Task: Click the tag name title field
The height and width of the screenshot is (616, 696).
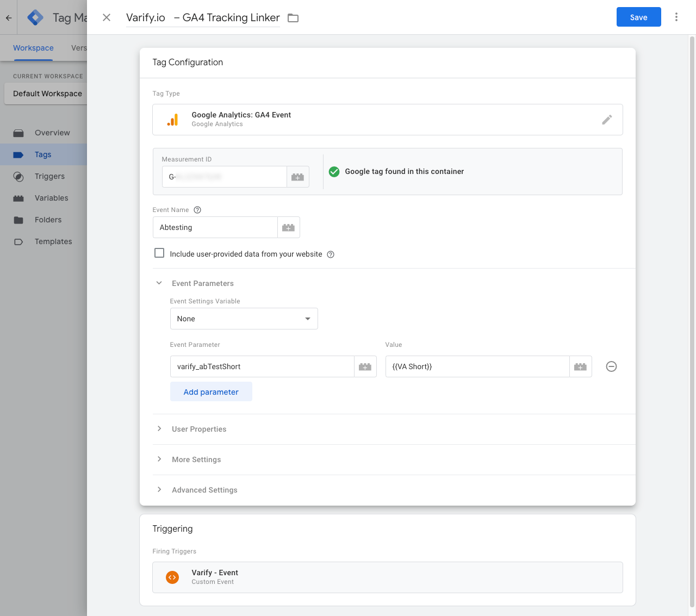Action: point(203,17)
